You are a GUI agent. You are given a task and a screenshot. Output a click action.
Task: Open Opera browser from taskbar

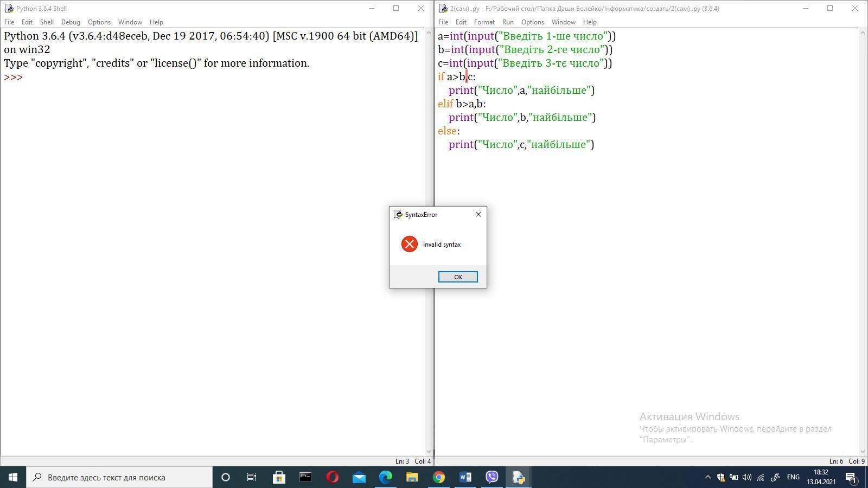pos(332,477)
